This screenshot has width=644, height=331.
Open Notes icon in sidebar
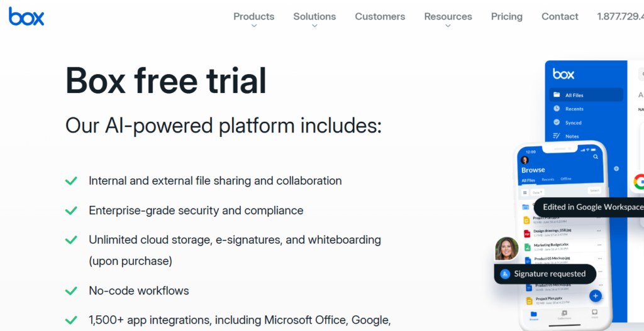click(557, 136)
